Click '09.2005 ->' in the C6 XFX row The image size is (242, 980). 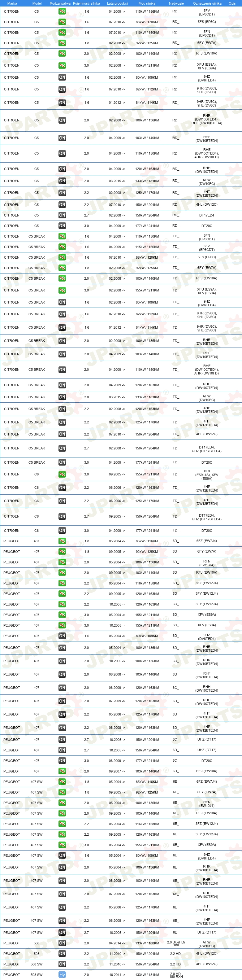(x=117, y=475)
